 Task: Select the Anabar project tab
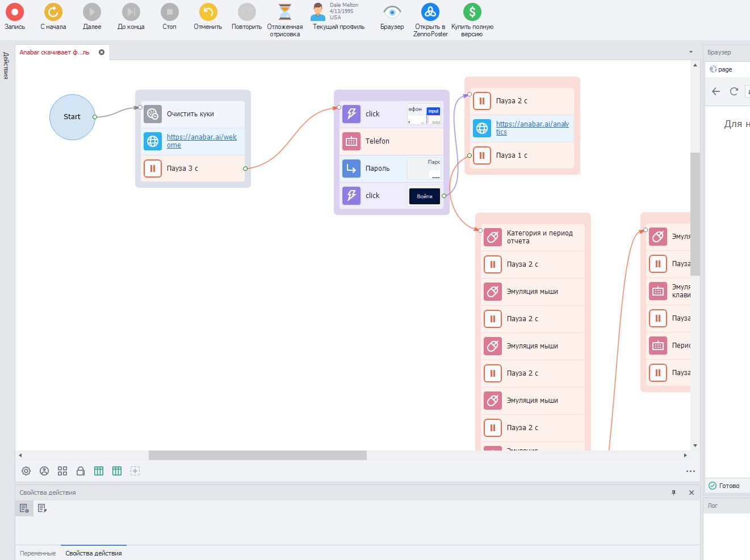(55, 52)
